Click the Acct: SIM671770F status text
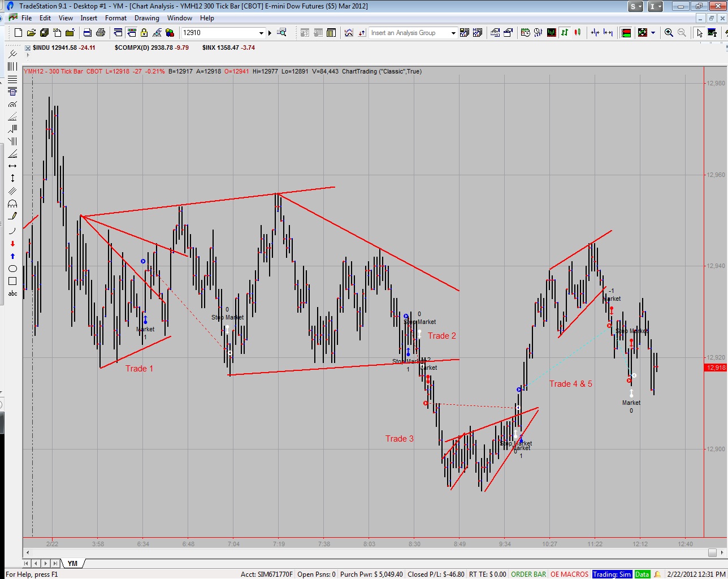 267,574
